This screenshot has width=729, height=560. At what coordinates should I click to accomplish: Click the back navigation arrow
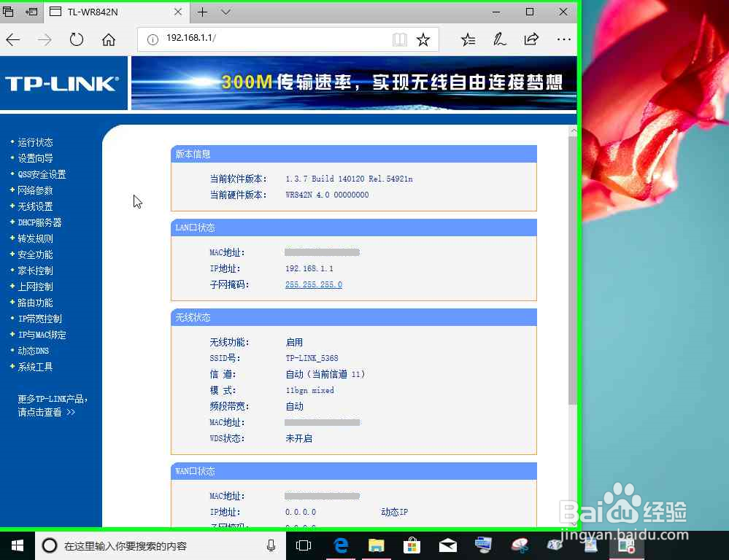tap(12, 40)
